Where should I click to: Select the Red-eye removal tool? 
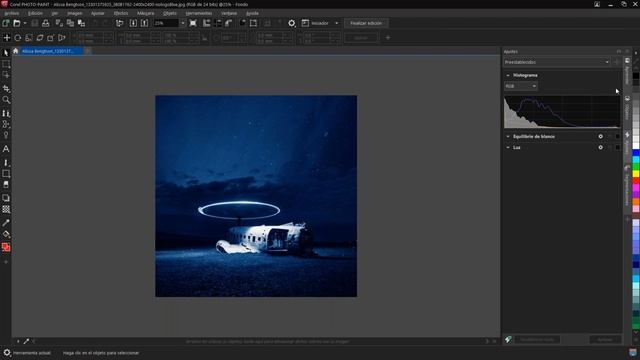[6, 135]
